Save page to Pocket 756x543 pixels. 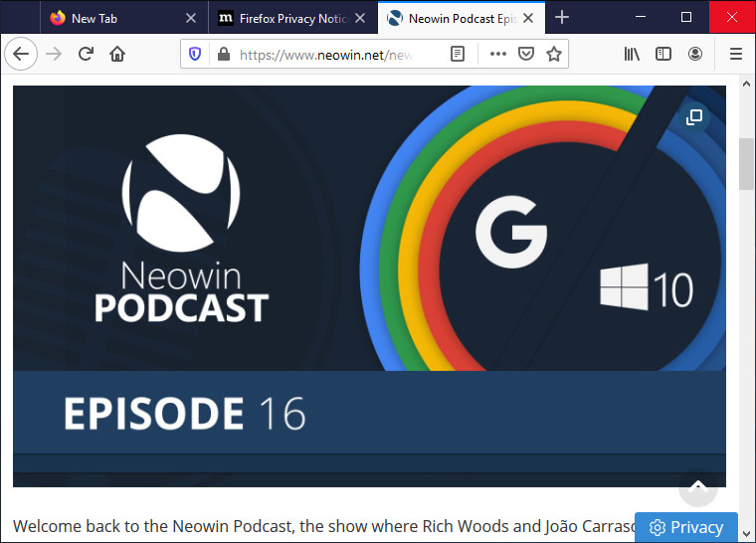[x=526, y=54]
